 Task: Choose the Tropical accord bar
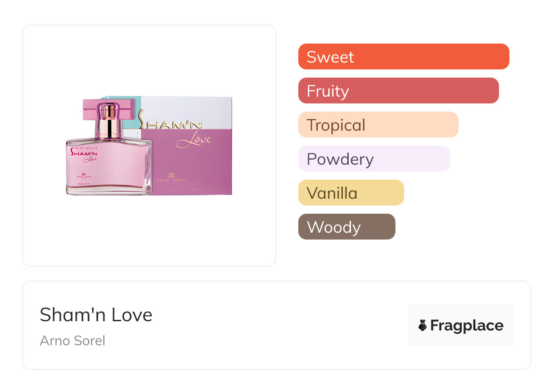(378, 125)
